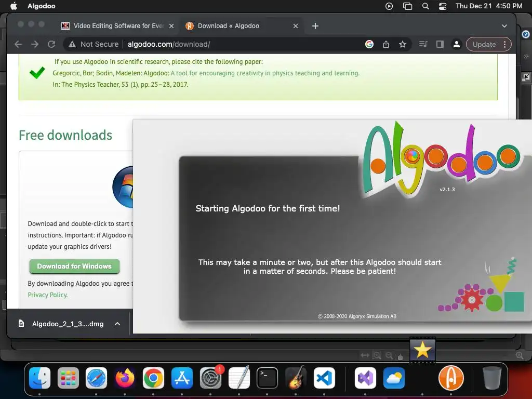532x399 pixels.
Task: Go forward in Chrome
Action: tap(35, 44)
